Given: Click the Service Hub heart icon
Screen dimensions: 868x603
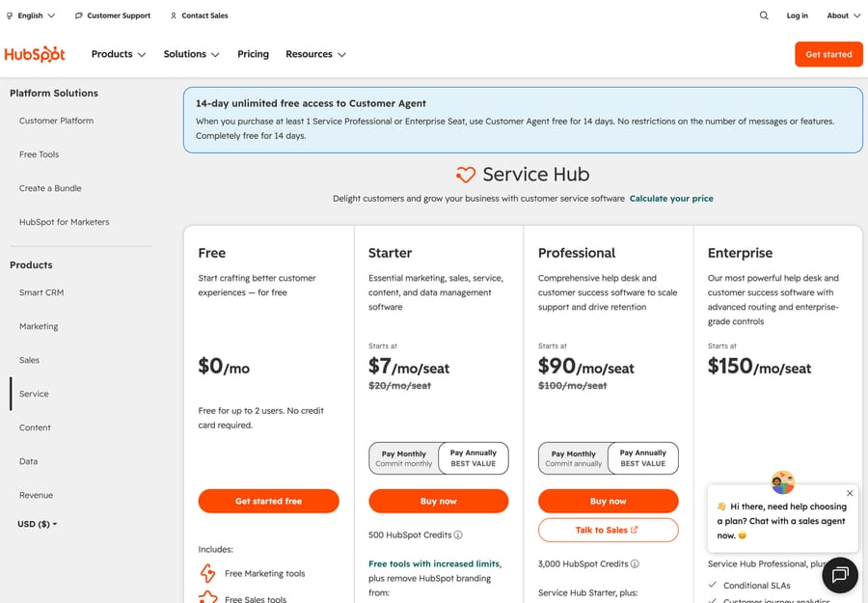Looking at the screenshot, I should [x=466, y=175].
